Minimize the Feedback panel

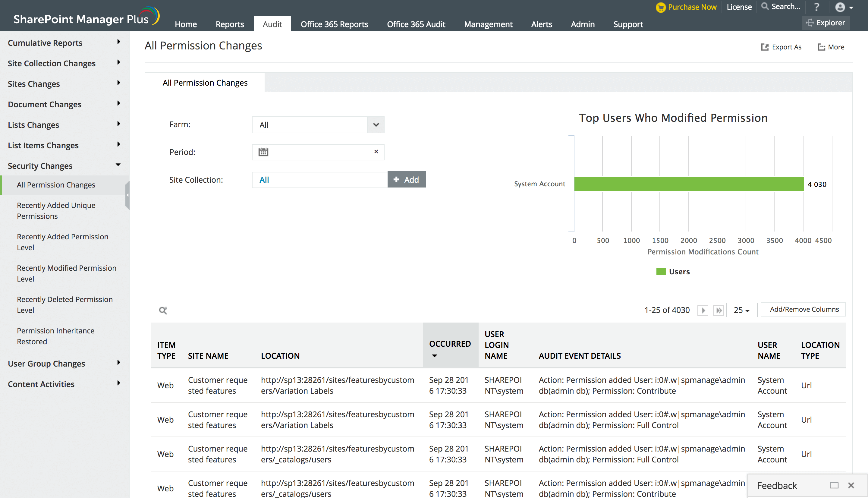point(834,485)
